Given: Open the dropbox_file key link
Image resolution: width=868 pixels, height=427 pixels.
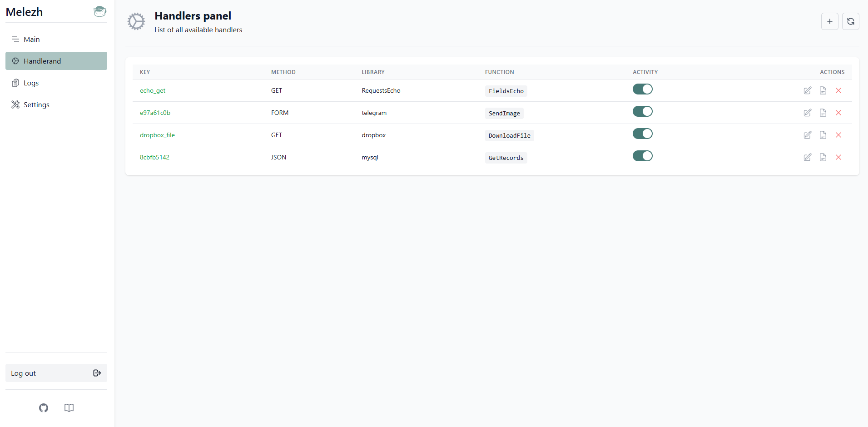Looking at the screenshot, I should 157,135.
